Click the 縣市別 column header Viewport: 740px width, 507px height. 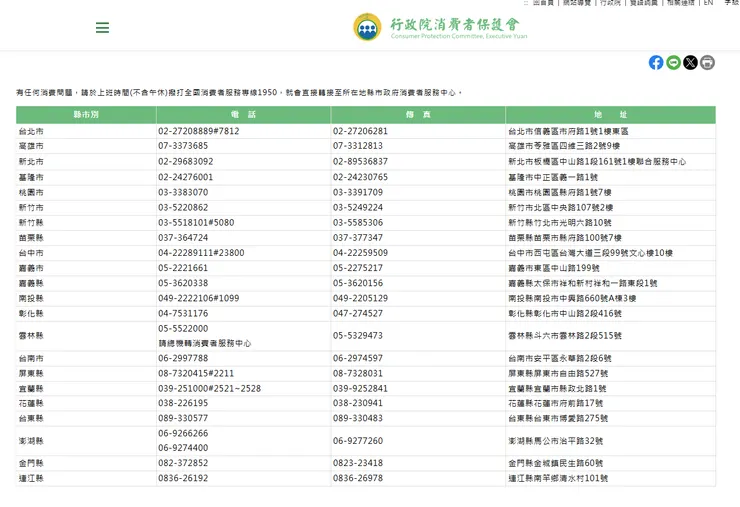coord(86,115)
